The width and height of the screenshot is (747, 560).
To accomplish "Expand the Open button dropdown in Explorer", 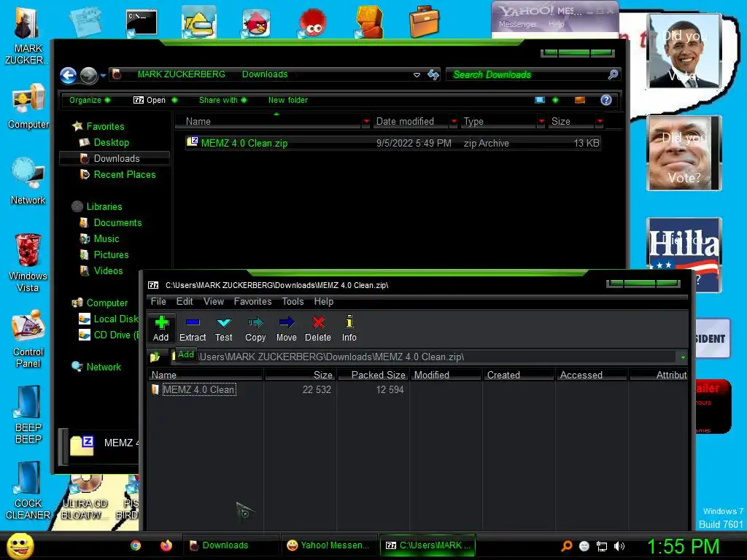I will (x=174, y=100).
